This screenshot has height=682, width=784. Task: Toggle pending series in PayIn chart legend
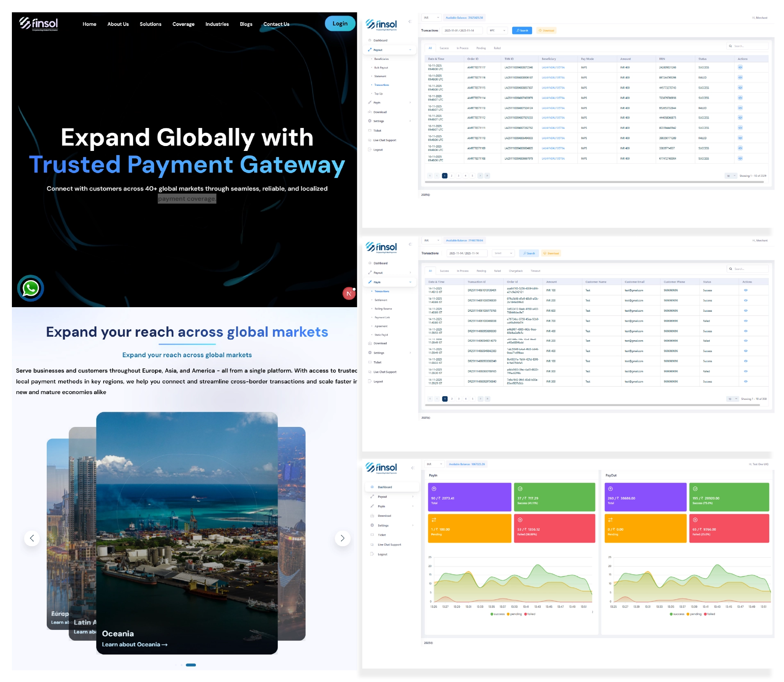[x=514, y=614]
